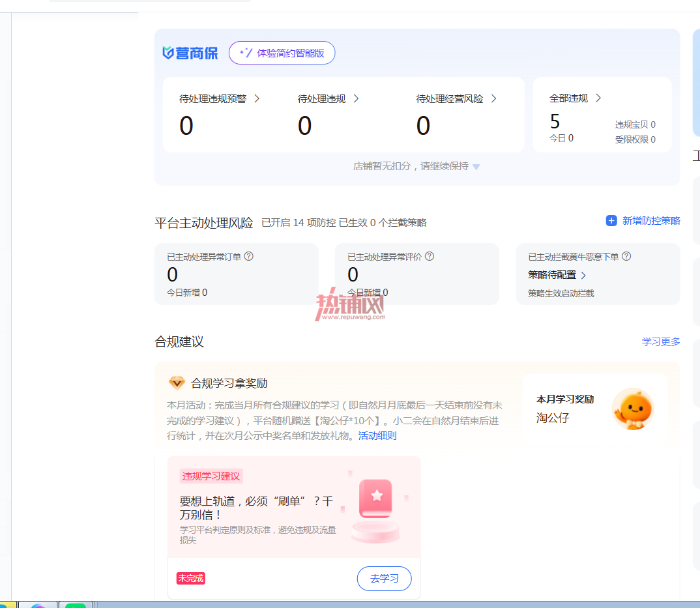Image resolution: width=700 pixels, height=608 pixels.
Task: Open help icon next to 已主动处理异常评价
Action: click(430, 256)
